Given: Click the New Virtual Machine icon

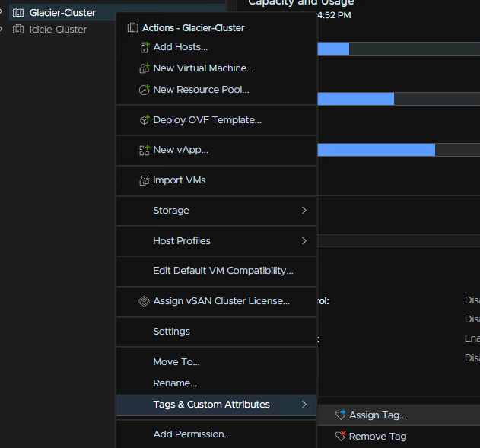Looking at the screenshot, I should pyautogui.click(x=145, y=68).
